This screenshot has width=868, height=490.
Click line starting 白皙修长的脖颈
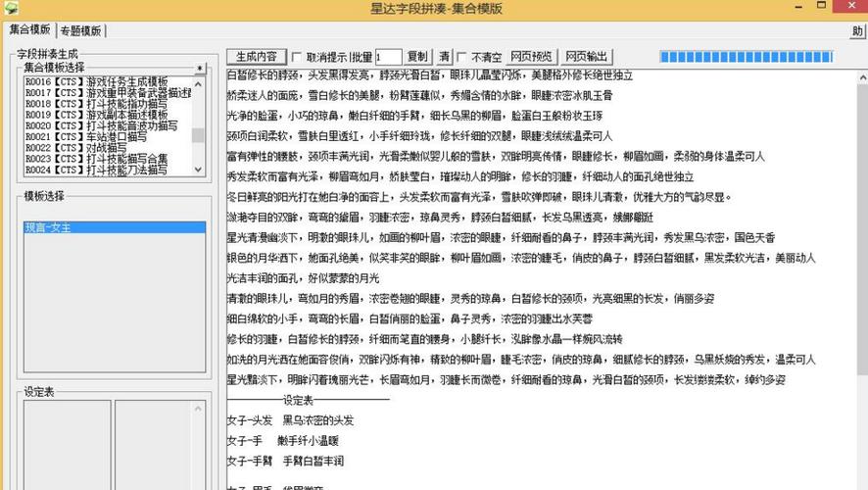(x=429, y=75)
